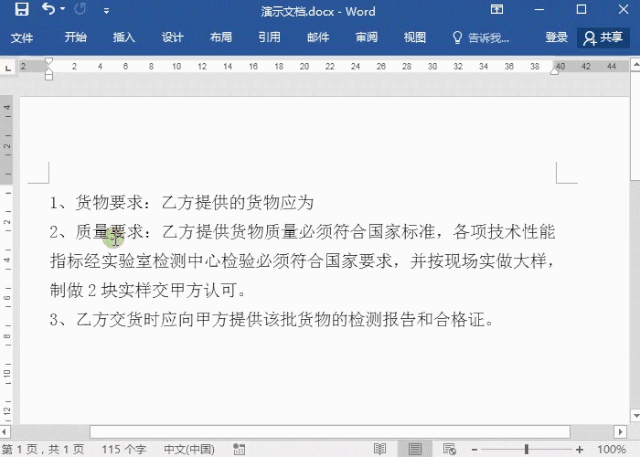Click the 共享 share button
This screenshot has width=640, height=457.
[x=603, y=38]
